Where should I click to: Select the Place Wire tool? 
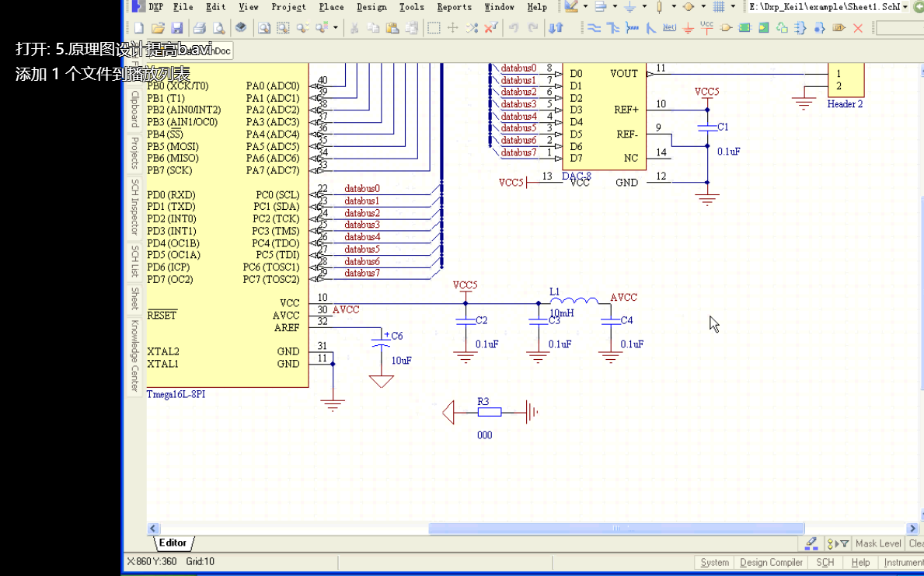tap(594, 28)
